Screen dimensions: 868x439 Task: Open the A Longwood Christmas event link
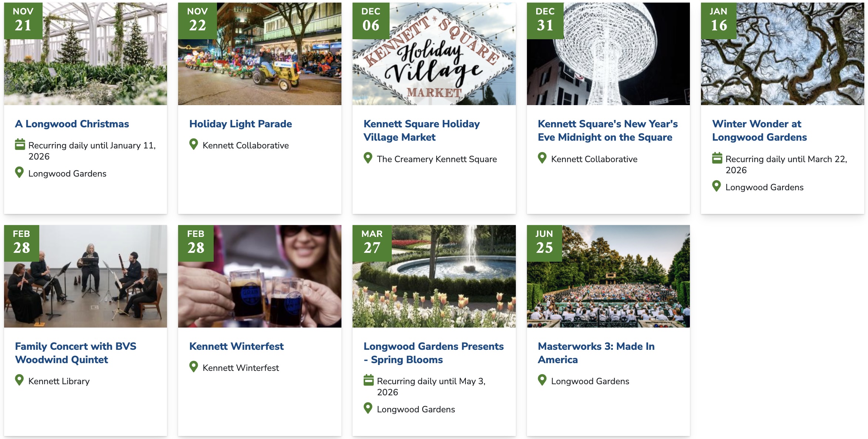tap(72, 124)
